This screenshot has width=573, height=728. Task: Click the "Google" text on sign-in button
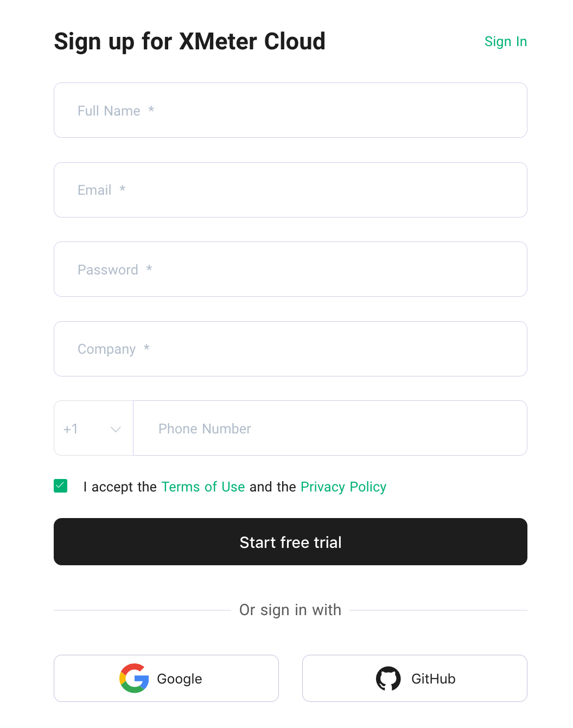click(x=179, y=679)
